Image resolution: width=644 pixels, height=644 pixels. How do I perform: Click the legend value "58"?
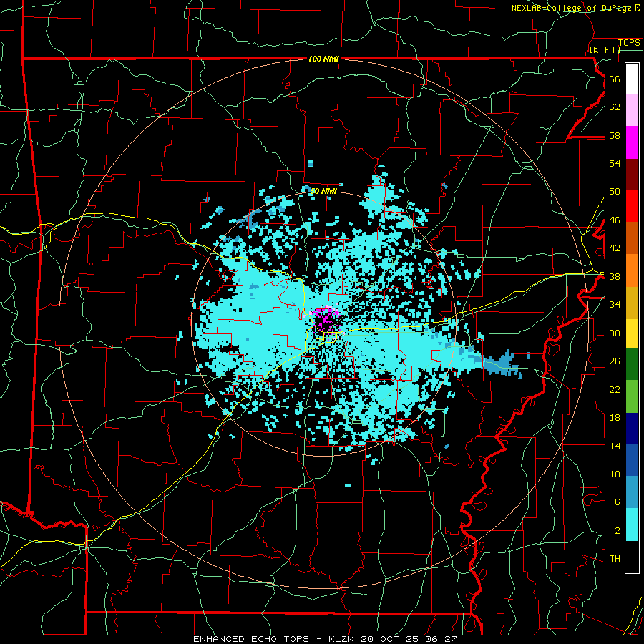click(x=615, y=135)
